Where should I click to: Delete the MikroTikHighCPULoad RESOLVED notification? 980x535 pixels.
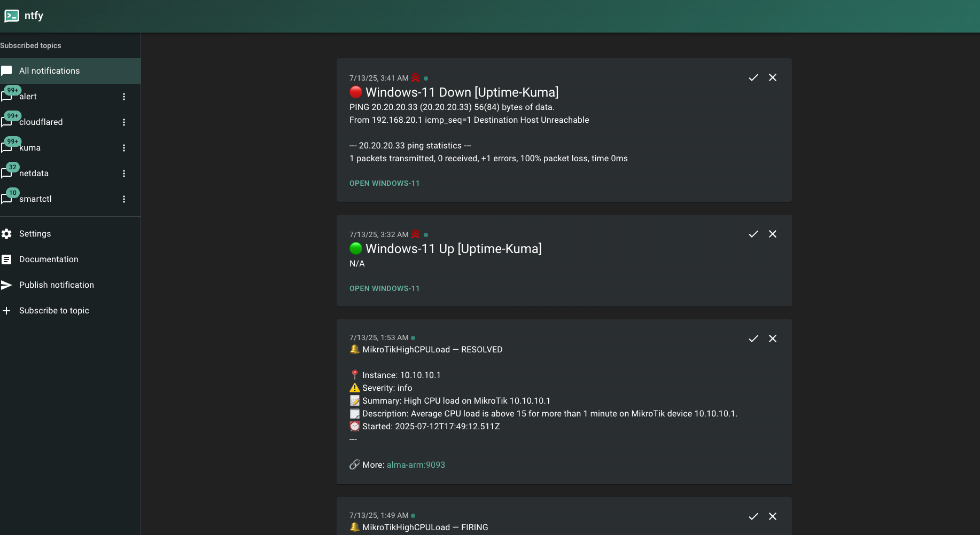click(773, 339)
